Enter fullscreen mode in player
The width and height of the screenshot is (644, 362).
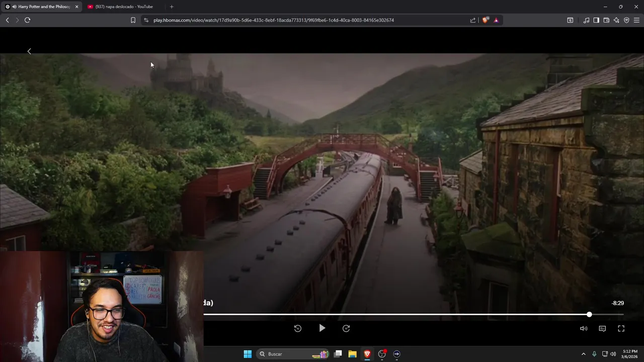[621, 328]
